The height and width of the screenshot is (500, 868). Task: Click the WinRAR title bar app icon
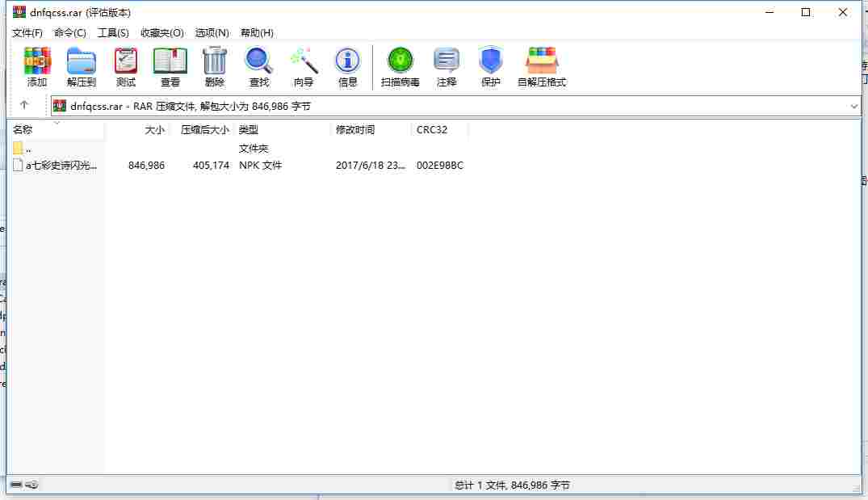(x=19, y=11)
